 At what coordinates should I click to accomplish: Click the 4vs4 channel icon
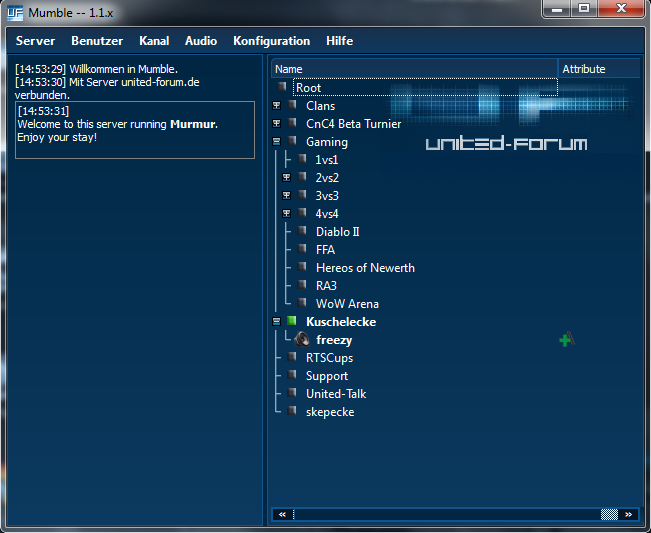(302, 213)
